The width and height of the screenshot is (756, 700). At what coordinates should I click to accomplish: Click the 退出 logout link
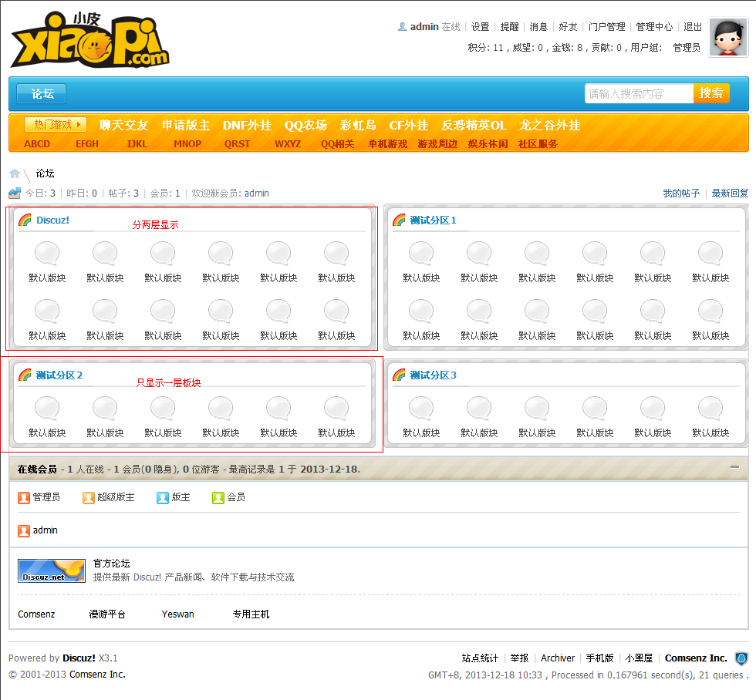(693, 26)
